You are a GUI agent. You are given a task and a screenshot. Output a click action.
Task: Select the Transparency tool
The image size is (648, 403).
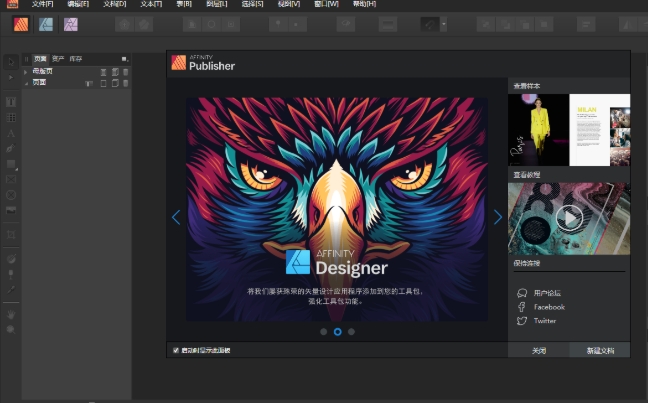11,274
